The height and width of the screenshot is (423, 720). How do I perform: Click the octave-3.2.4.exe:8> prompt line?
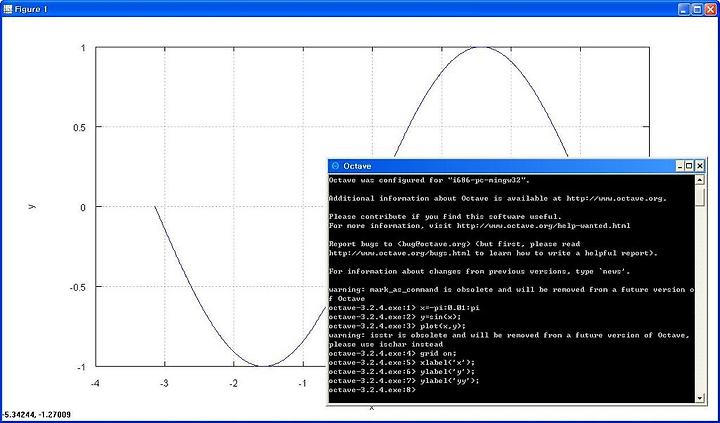[372, 389]
